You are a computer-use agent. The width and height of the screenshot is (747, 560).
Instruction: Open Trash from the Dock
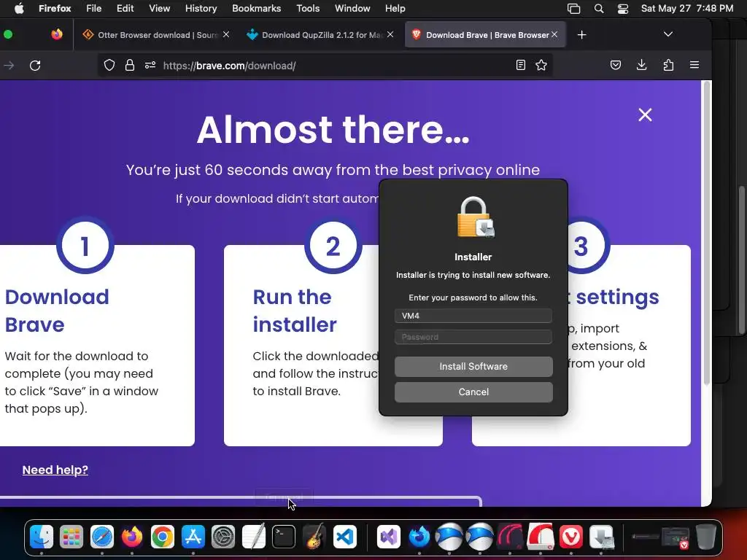coord(706,537)
